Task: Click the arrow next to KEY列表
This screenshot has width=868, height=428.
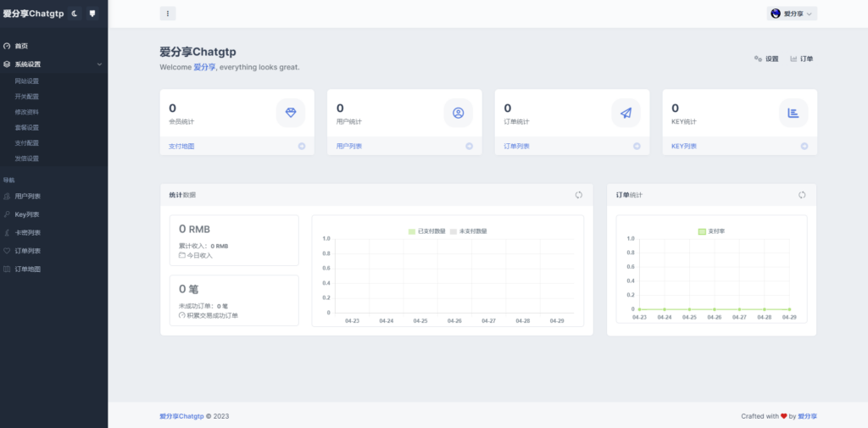Action: [x=804, y=146]
